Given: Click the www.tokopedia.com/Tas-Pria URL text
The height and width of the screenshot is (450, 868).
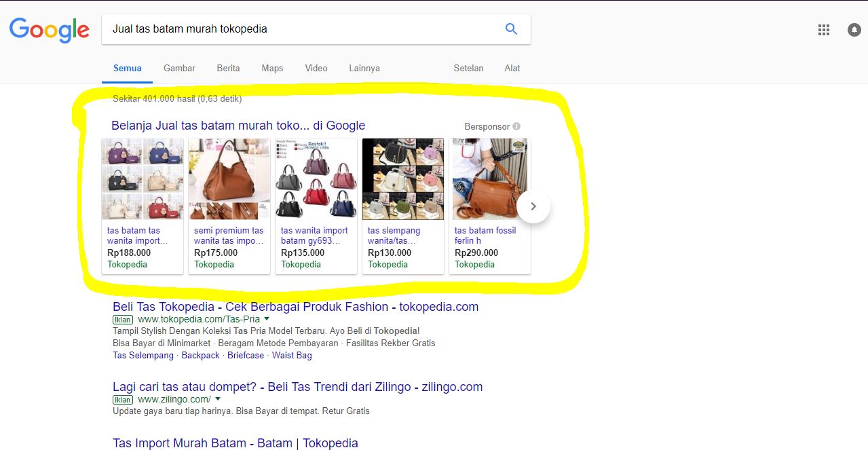Looking at the screenshot, I should (199, 319).
